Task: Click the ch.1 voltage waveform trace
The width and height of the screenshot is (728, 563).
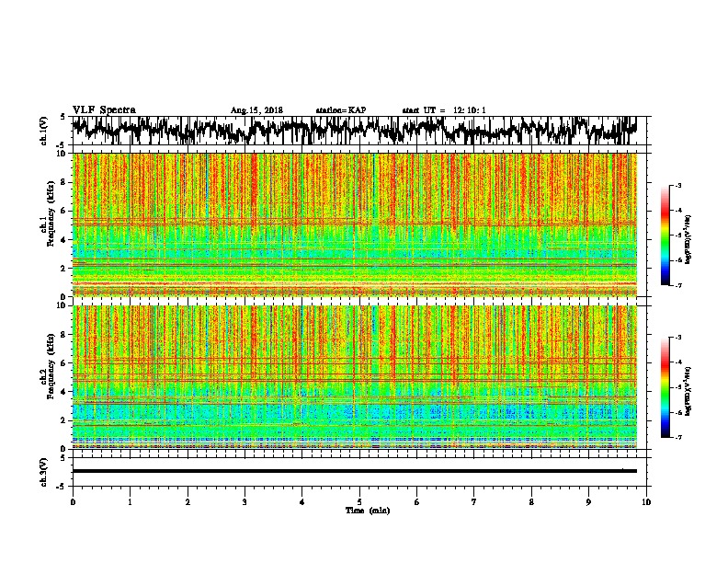Action: 354,131
